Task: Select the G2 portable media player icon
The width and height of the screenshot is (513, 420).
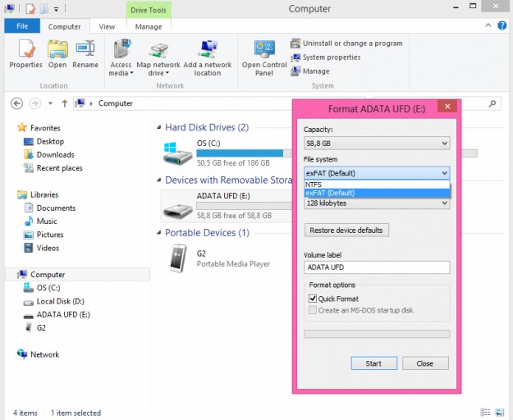Action: pos(177,258)
